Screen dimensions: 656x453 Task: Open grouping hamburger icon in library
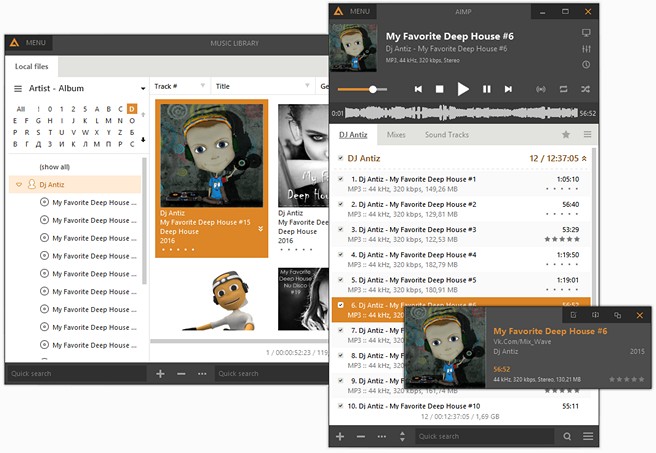coord(18,89)
